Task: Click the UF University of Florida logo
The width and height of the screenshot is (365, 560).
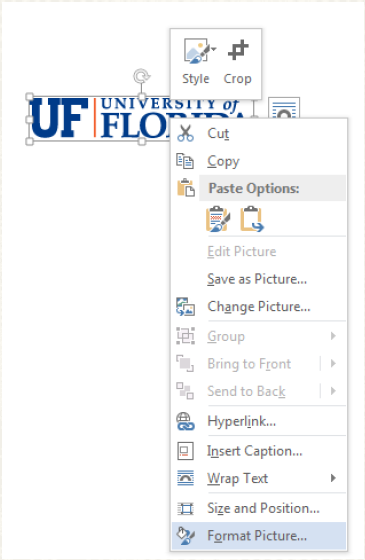Action: point(100,119)
